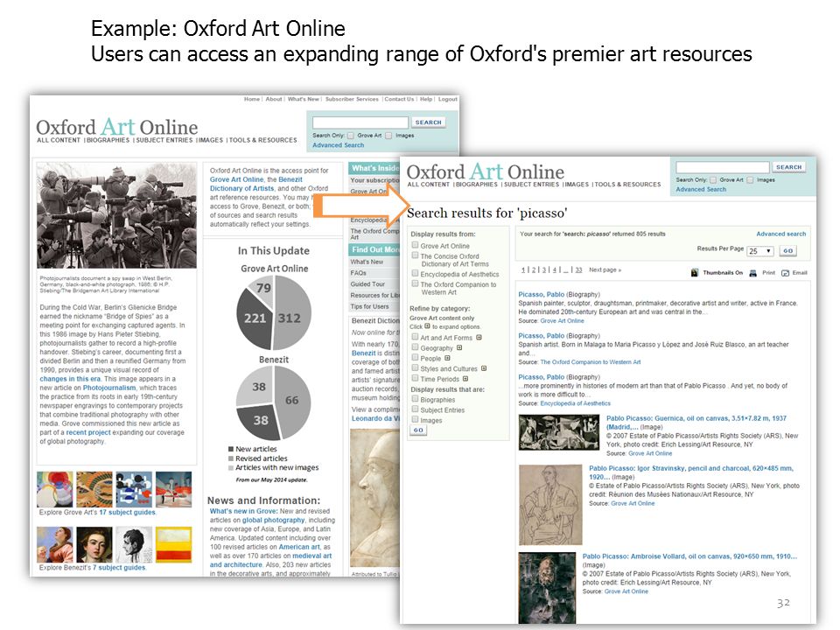This screenshot has height=630, width=840.
Task: Open Photojournalism article link
Action: coord(109,388)
